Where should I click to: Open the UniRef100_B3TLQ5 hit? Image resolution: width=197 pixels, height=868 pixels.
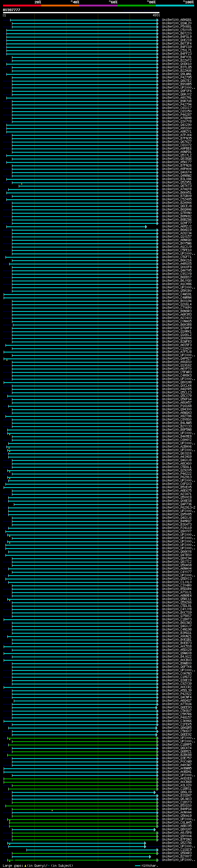tap(177, 67)
